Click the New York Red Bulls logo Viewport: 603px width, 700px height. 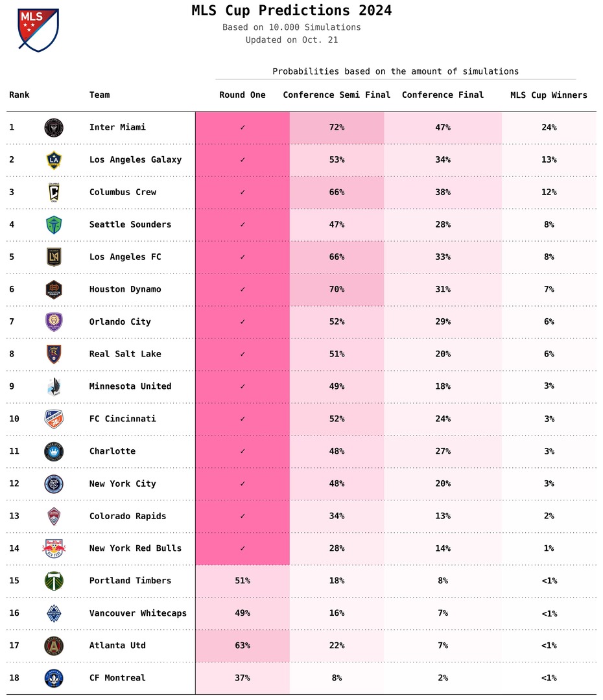54,548
